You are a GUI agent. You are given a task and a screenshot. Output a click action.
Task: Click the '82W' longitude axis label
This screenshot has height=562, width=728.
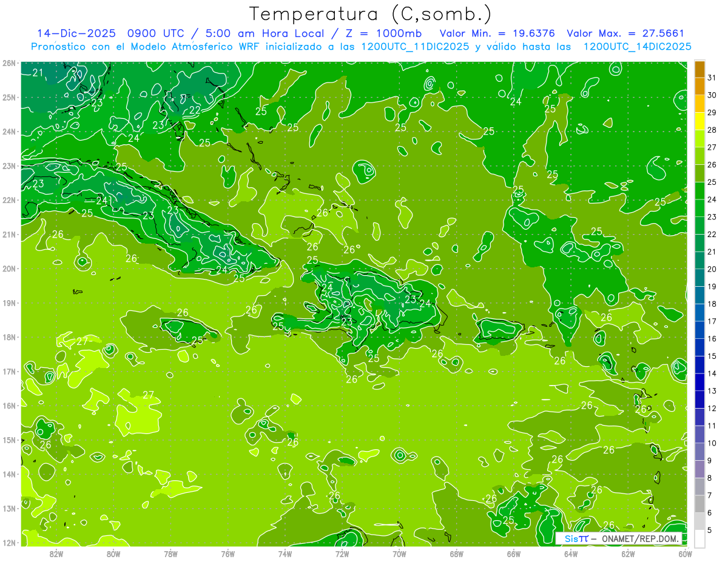pyautogui.click(x=56, y=554)
